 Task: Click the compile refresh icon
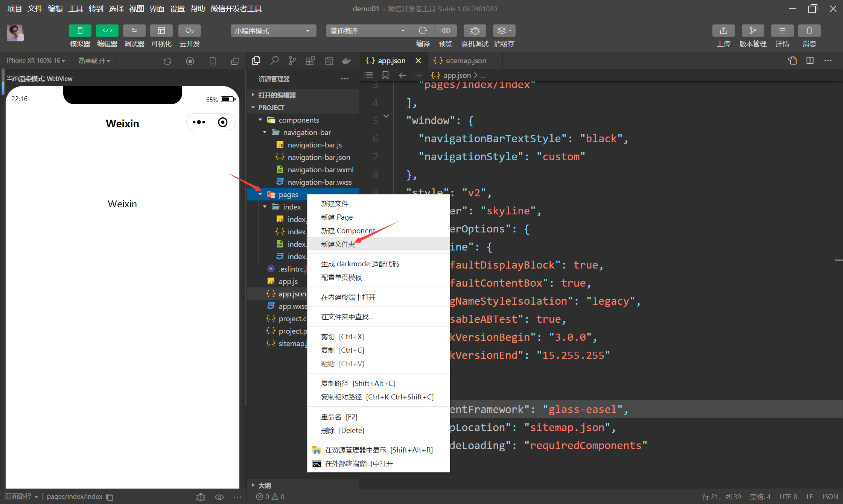(423, 31)
